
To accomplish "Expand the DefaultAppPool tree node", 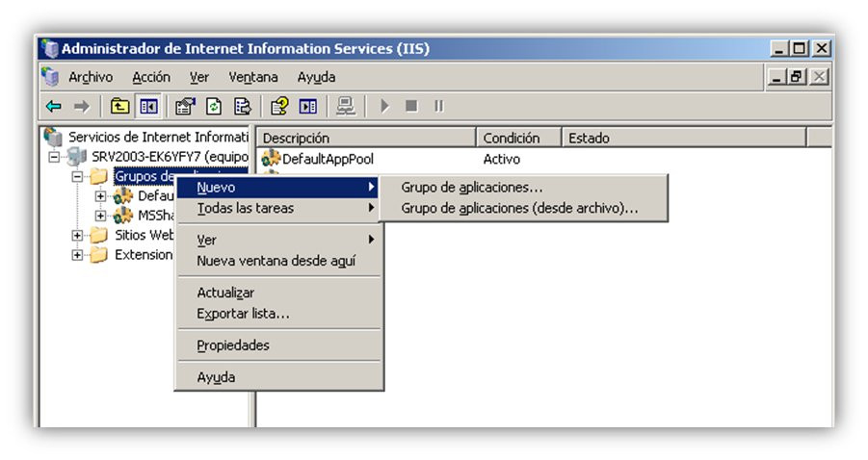I will (100, 196).
